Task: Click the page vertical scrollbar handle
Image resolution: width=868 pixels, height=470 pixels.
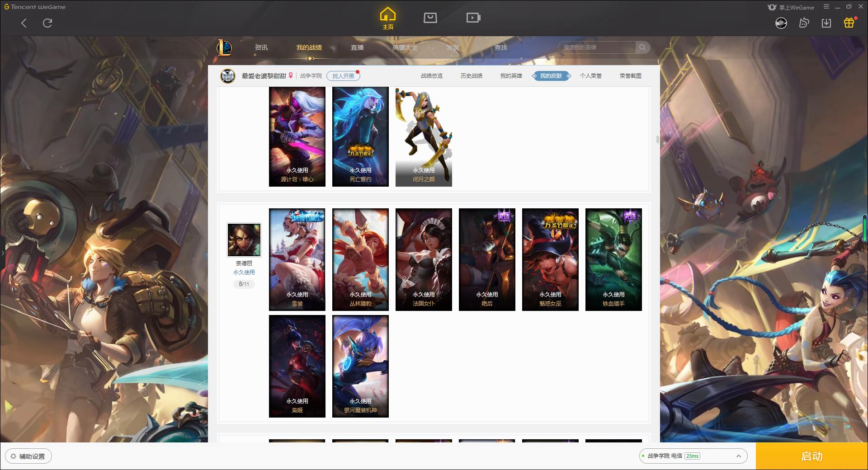Action: coord(658,140)
